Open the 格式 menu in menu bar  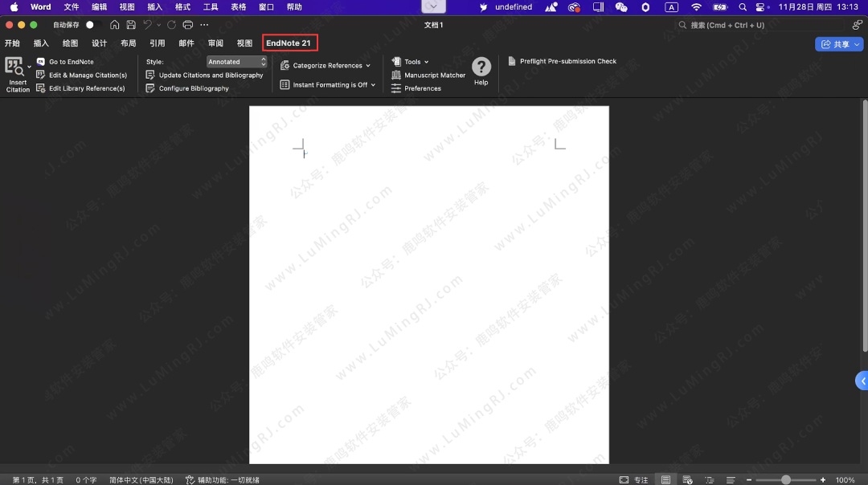click(182, 7)
